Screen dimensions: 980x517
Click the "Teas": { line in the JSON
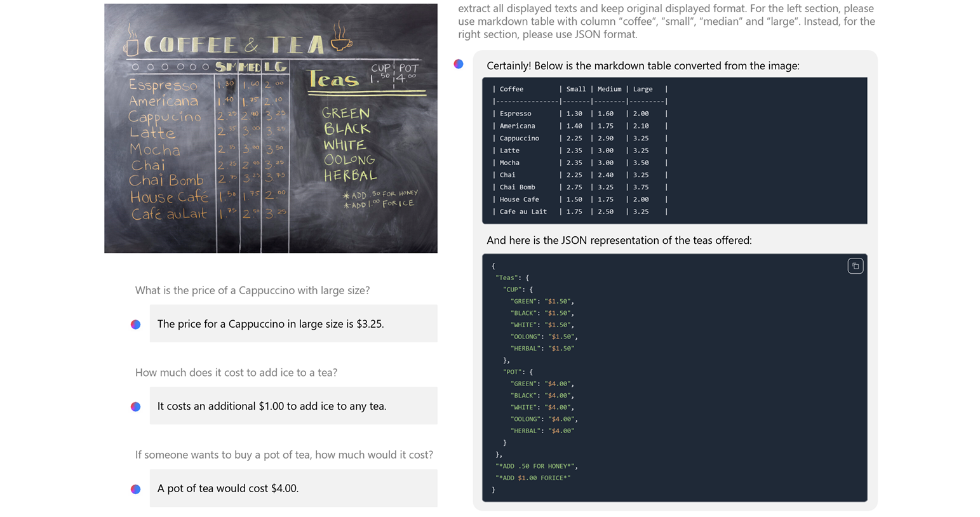click(x=512, y=278)
